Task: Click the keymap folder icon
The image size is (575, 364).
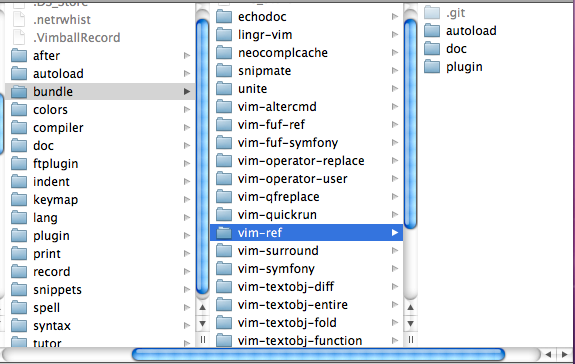Action: [19, 199]
